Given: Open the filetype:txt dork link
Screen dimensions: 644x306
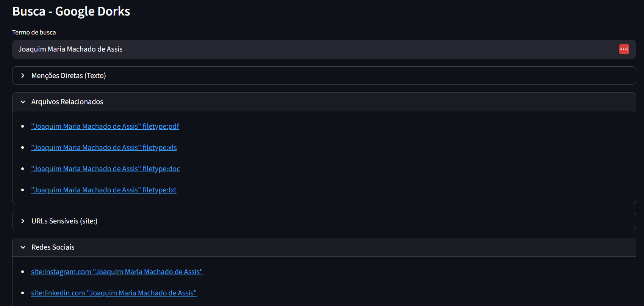Looking at the screenshot, I should 103,190.
